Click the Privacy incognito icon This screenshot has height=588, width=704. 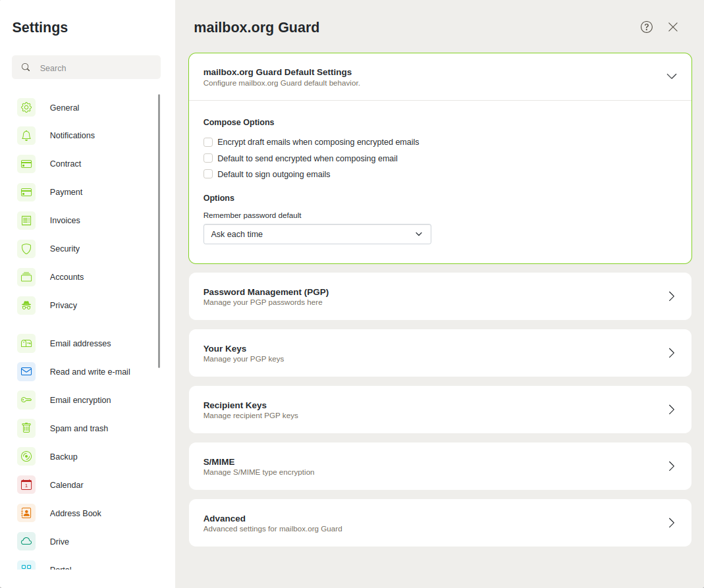[26, 306]
